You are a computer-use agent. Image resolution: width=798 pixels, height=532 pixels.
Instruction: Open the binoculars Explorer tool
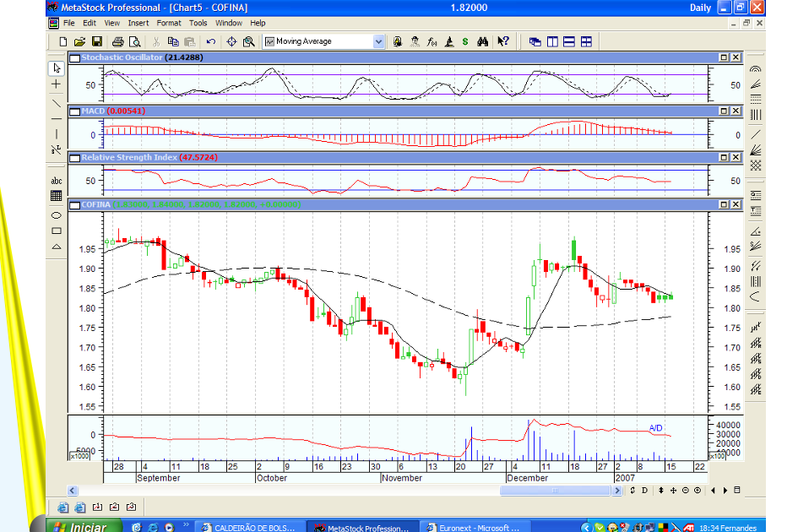(483, 41)
